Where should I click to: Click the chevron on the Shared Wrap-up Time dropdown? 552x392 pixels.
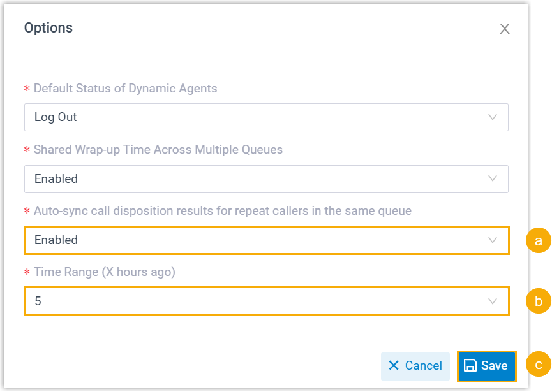coord(492,179)
